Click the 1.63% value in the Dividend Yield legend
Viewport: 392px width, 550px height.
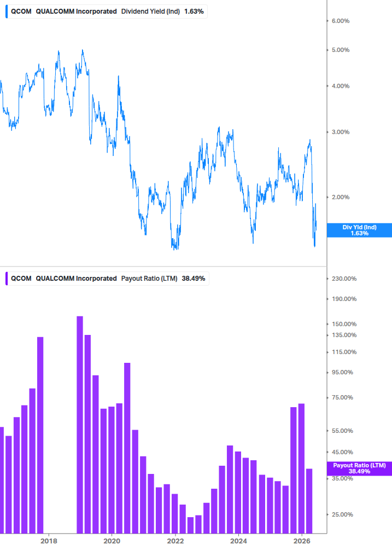point(194,11)
